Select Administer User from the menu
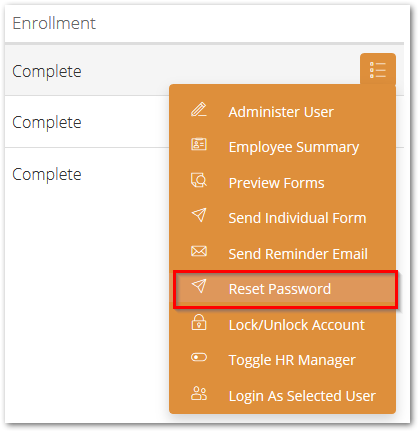The height and width of the screenshot is (432, 419). click(x=281, y=112)
